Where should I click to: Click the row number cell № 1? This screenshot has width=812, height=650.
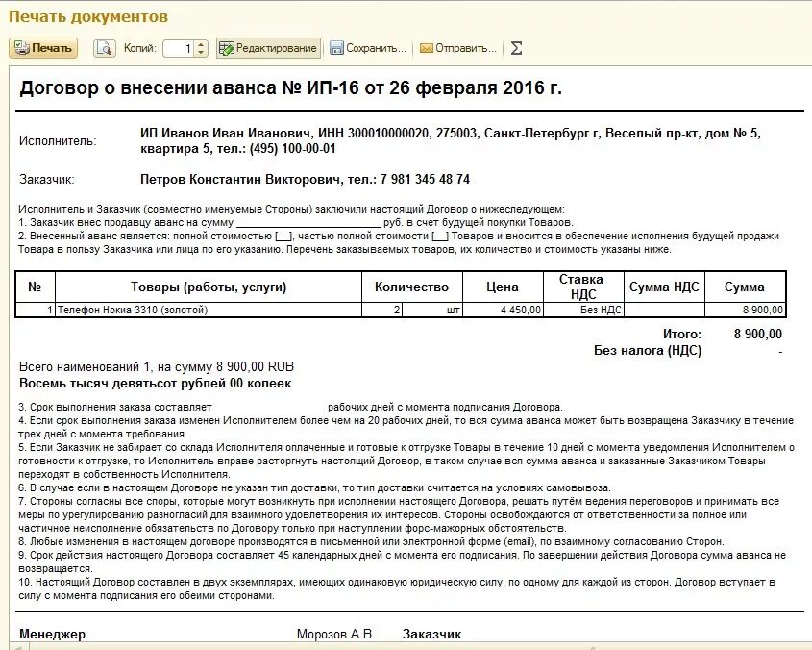coord(36,310)
